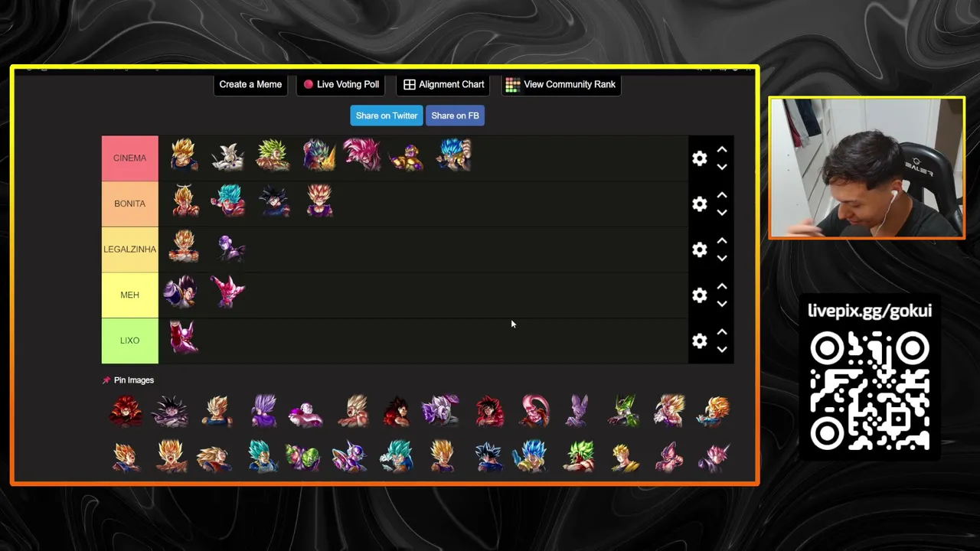The height and width of the screenshot is (551, 980).
Task: Click the orange BONITA tier label
Action: [x=129, y=204]
